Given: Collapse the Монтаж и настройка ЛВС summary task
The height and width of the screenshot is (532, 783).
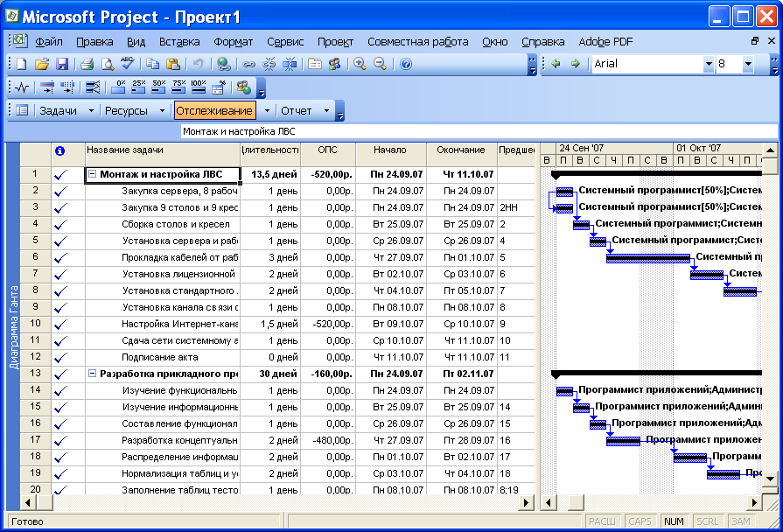Looking at the screenshot, I should [x=93, y=174].
